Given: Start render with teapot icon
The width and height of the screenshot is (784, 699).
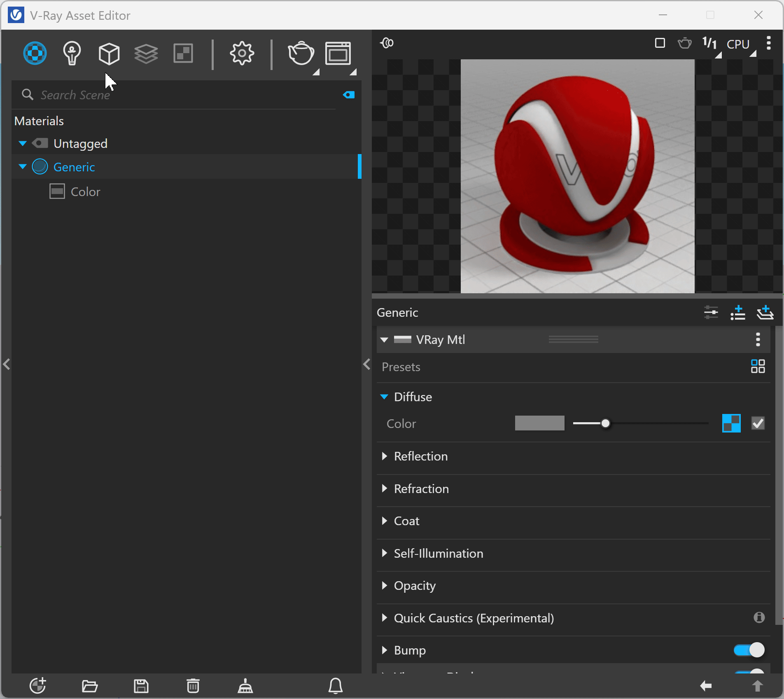Looking at the screenshot, I should 301,54.
